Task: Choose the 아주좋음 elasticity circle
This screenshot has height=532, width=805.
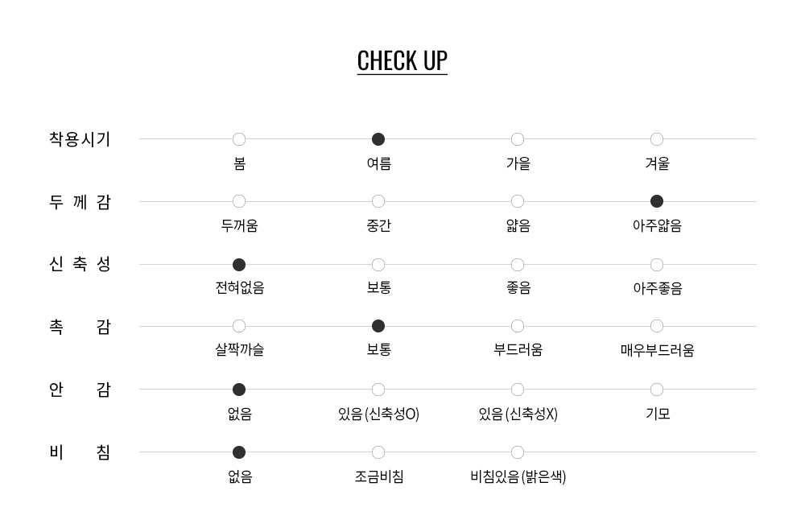Action: 657,265
